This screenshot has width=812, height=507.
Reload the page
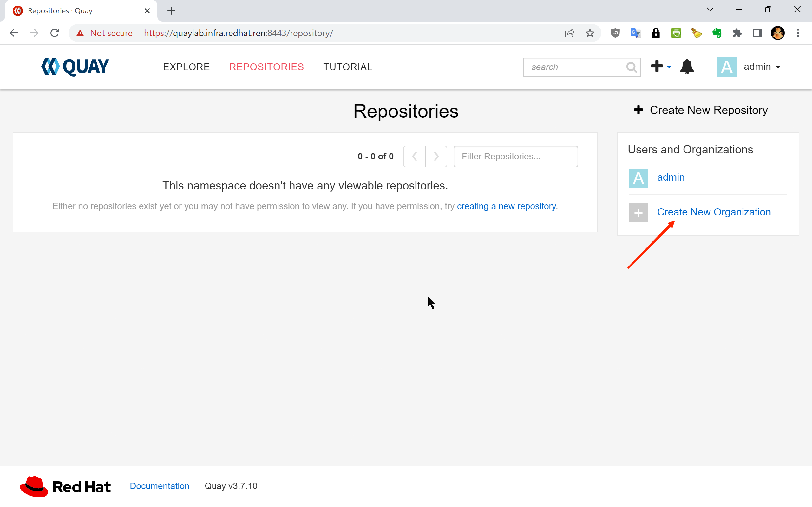coord(55,33)
